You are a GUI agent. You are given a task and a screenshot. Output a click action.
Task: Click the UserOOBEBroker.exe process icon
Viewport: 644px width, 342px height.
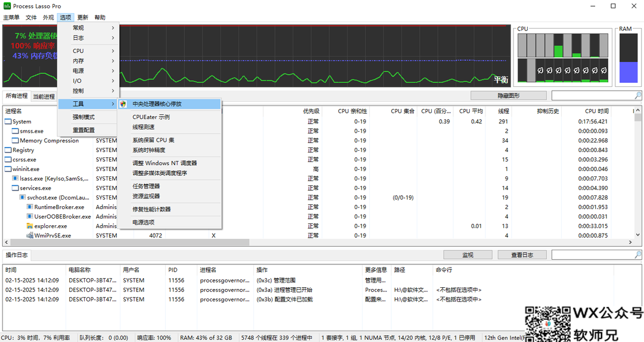click(x=30, y=216)
